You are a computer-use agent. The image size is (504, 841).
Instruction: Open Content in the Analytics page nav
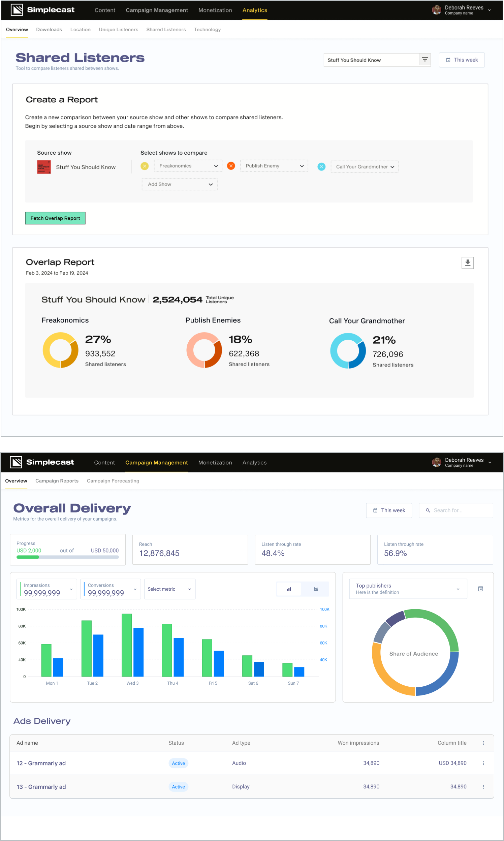coord(105,10)
